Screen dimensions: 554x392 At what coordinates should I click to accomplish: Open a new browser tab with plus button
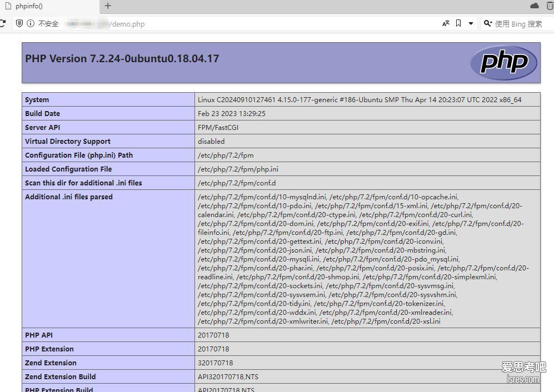point(108,6)
